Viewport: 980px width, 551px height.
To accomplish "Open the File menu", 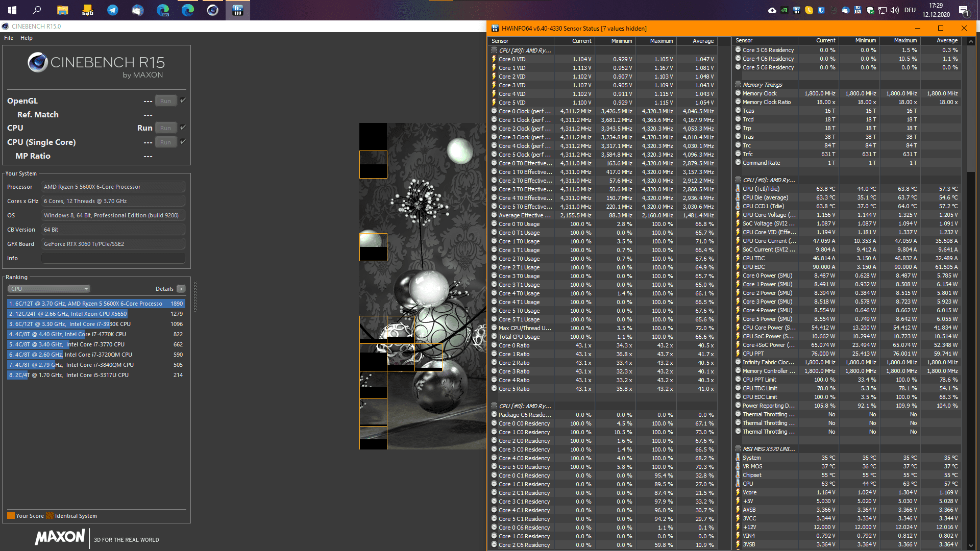I will pyautogui.click(x=9, y=38).
